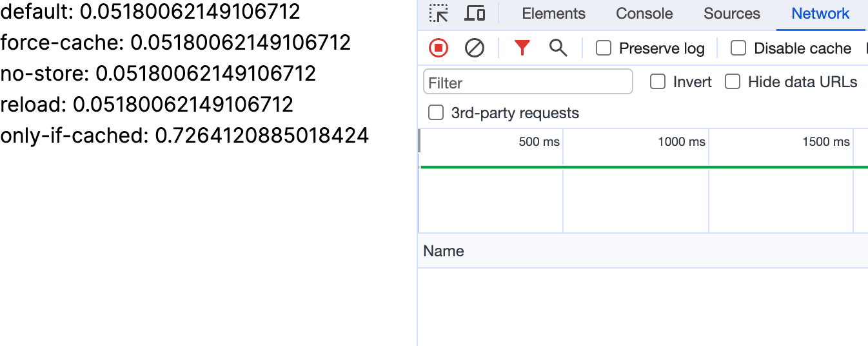
Task: Stop recording network log
Action: pos(439,48)
